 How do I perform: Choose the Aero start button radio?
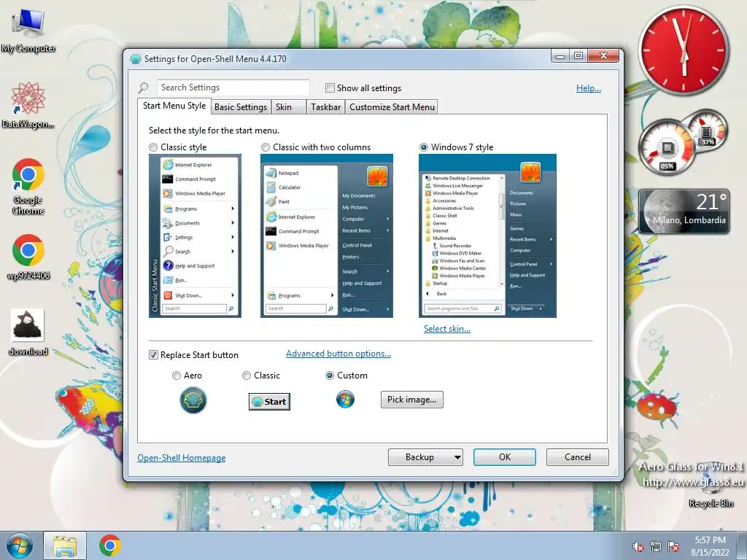177,376
